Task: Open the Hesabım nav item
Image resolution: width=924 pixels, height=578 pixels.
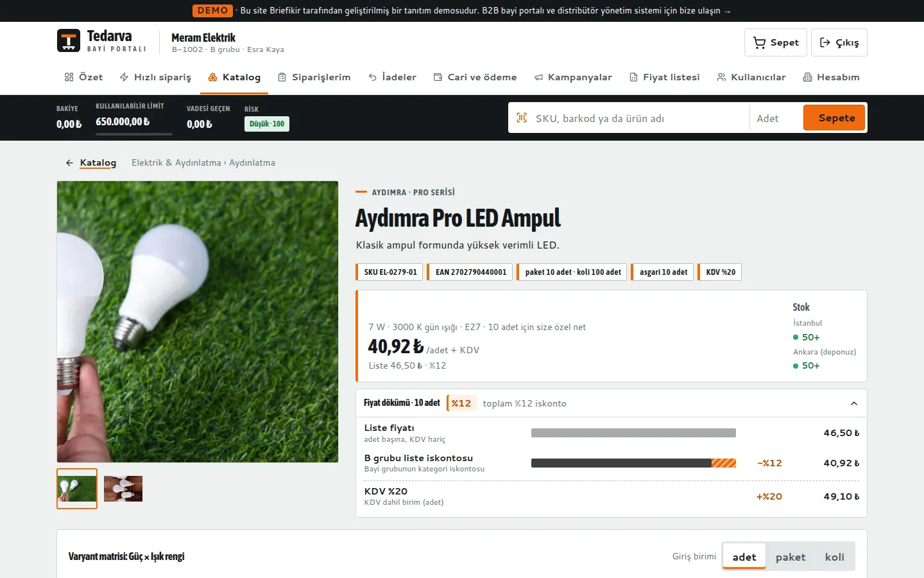Action: (x=831, y=77)
